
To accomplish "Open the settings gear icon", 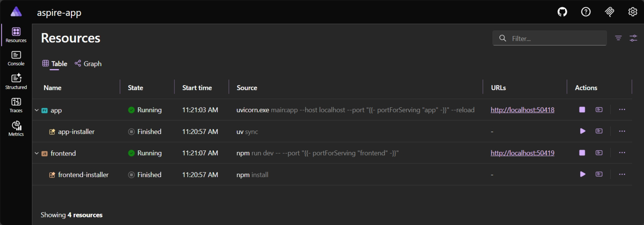I will point(633,12).
